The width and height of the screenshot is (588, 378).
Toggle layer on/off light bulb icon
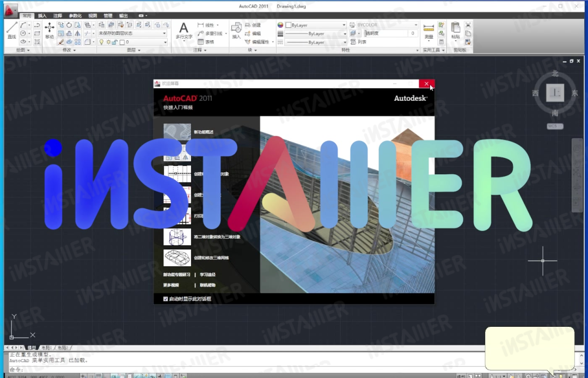(x=101, y=42)
